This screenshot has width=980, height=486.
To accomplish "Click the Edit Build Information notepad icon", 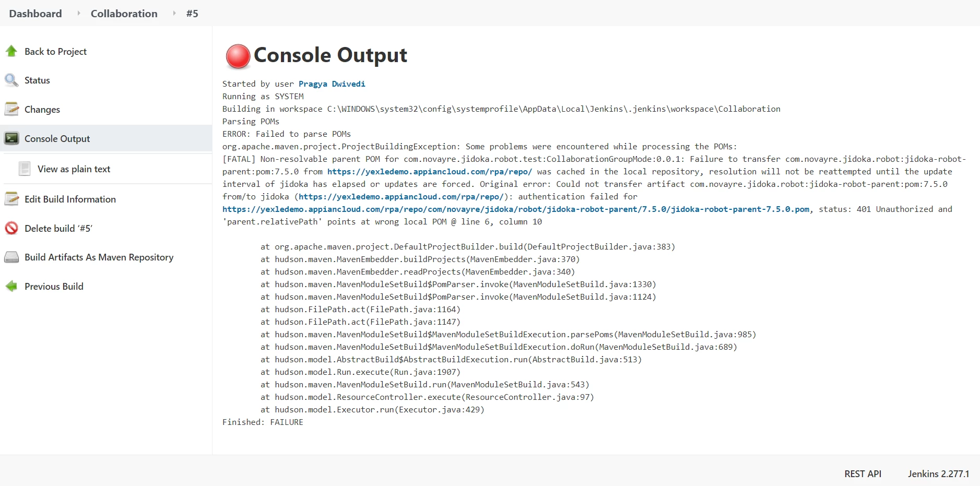I will (11, 199).
